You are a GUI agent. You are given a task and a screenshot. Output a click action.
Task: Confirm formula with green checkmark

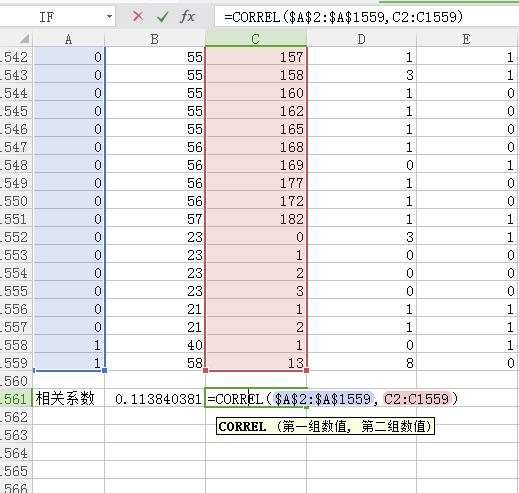(x=163, y=16)
